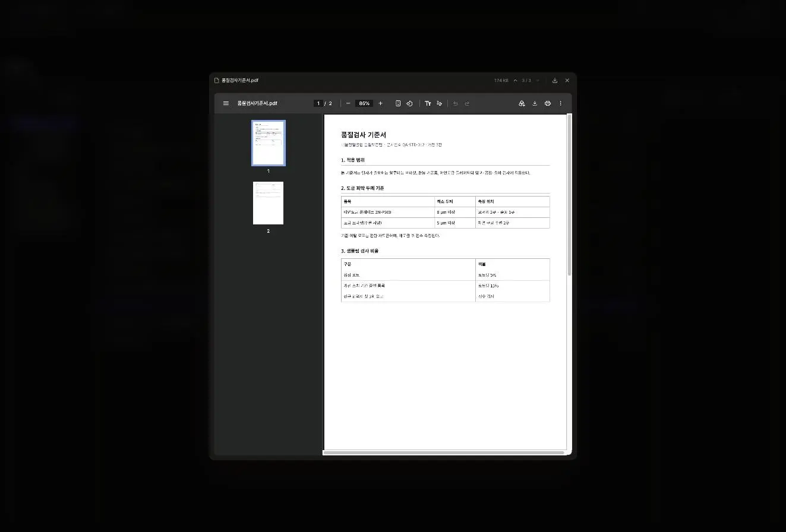Zoom out with the minus icon

pos(348,103)
